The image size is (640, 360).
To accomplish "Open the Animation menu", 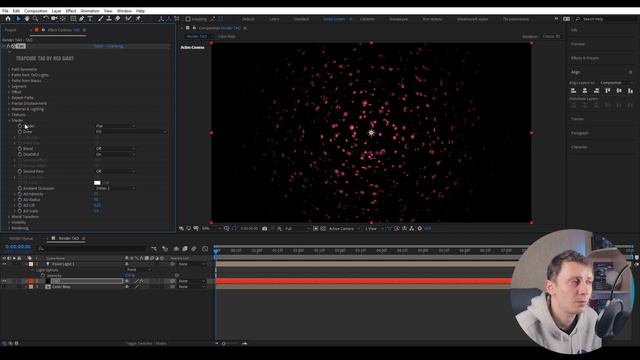I will [x=90, y=11].
